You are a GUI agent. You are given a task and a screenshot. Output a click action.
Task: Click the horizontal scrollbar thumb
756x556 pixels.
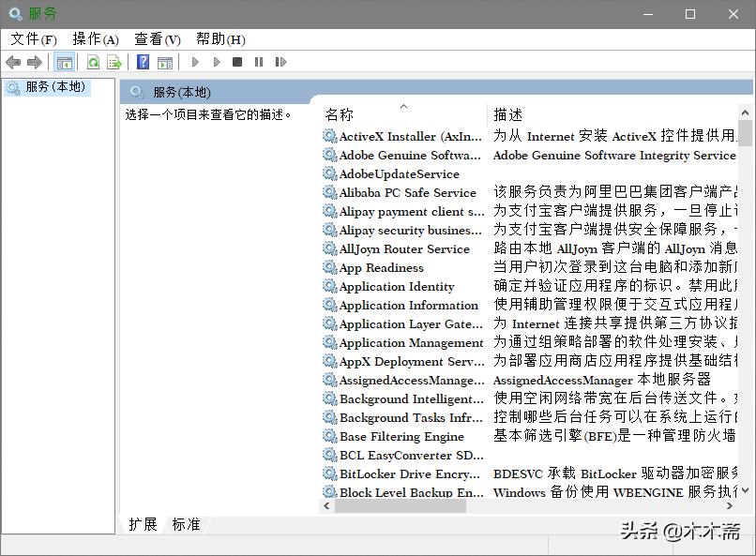point(401,506)
